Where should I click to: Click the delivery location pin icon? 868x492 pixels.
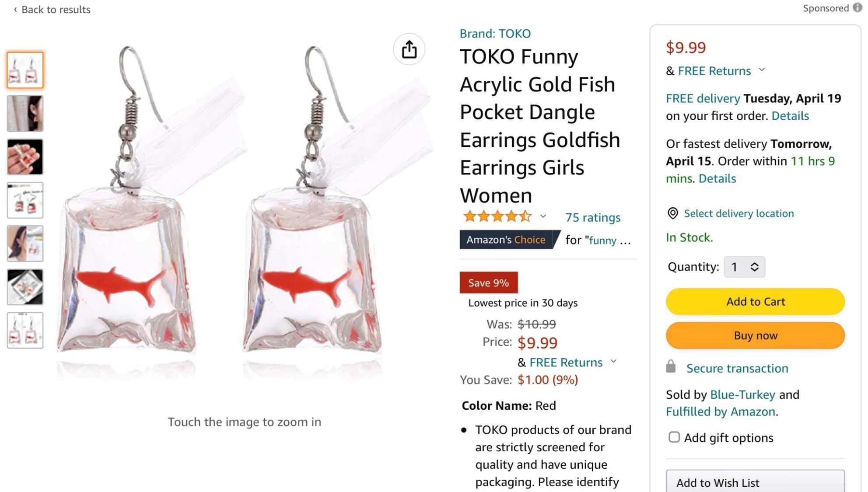click(x=672, y=213)
